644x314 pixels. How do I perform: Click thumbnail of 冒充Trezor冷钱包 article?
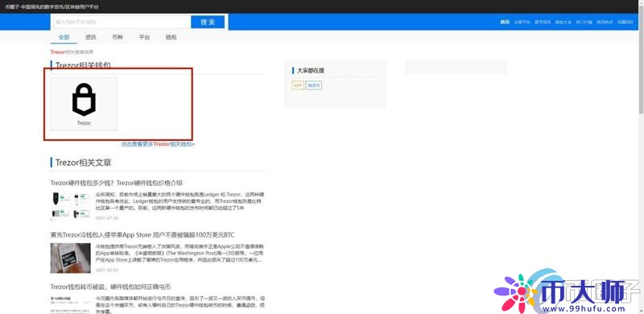click(x=71, y=258)
